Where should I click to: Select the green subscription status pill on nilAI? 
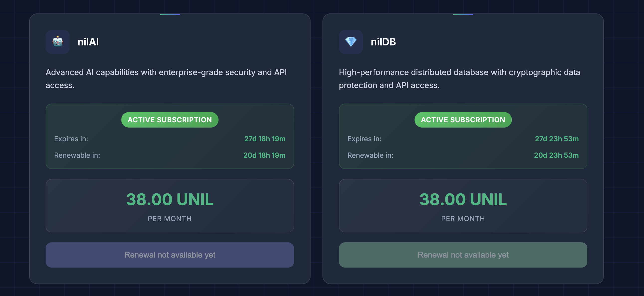(170, 120)
